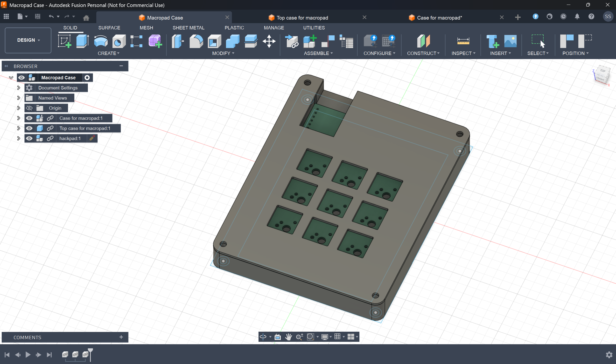The image size is (616, 364).
Task: Play the design timeline
Action: coord(28,355)
